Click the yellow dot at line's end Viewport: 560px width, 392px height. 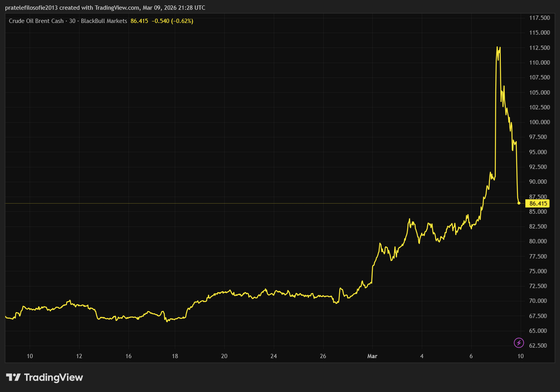[519, 203]
